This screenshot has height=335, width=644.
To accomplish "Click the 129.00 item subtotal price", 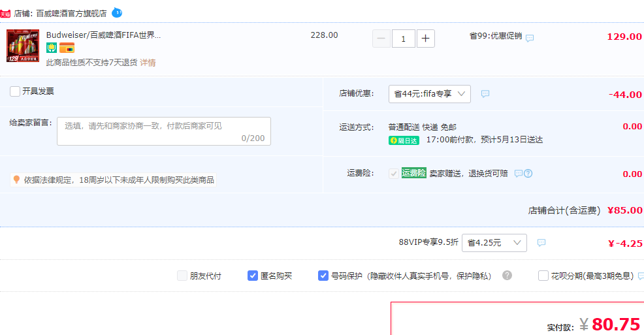I will pos(624,37).
